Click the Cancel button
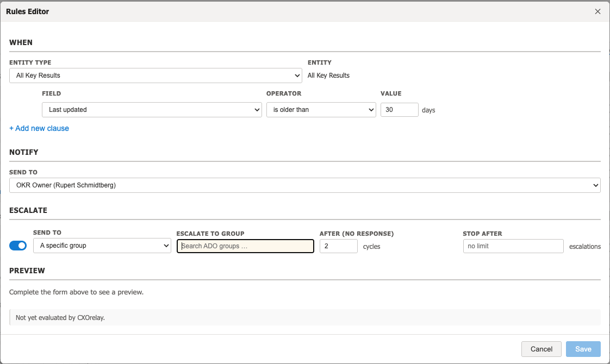 (x=541, y=349)
